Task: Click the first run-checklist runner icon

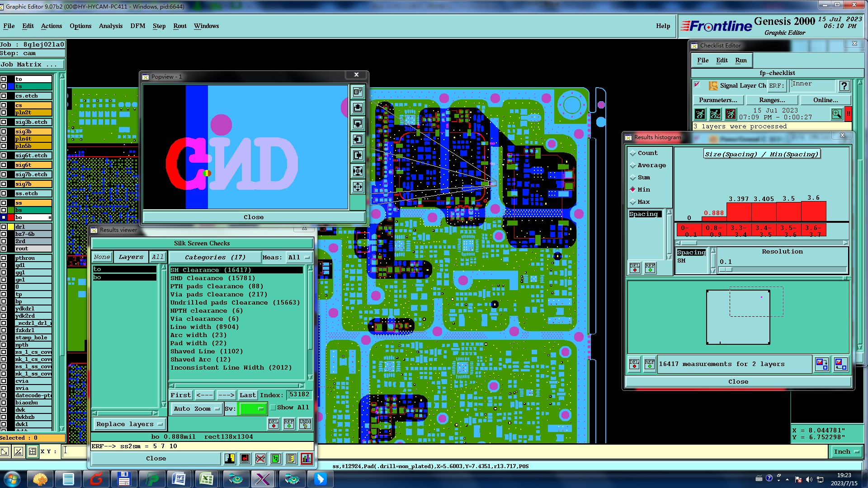Action: pyautogui.click(x=700, y=114)
